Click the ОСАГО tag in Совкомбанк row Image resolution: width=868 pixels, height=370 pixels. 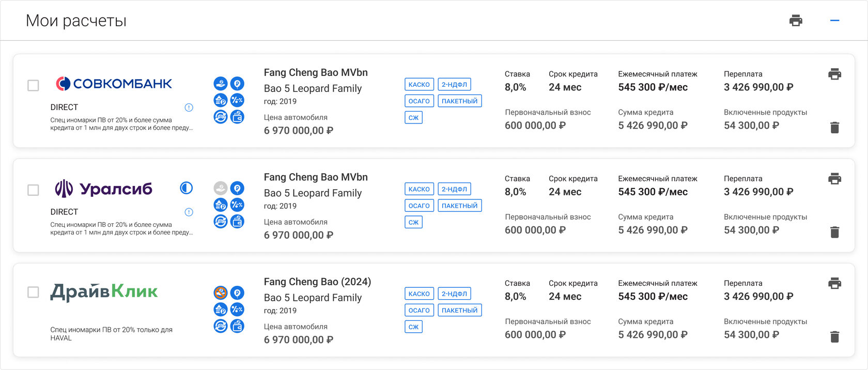pyautogui.click(x=419, y=101)
